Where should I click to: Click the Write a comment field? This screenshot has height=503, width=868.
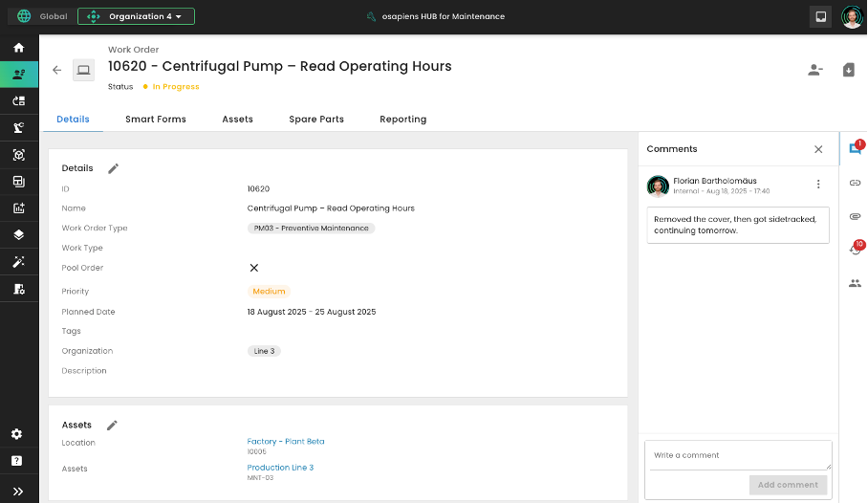click(737, 455)
